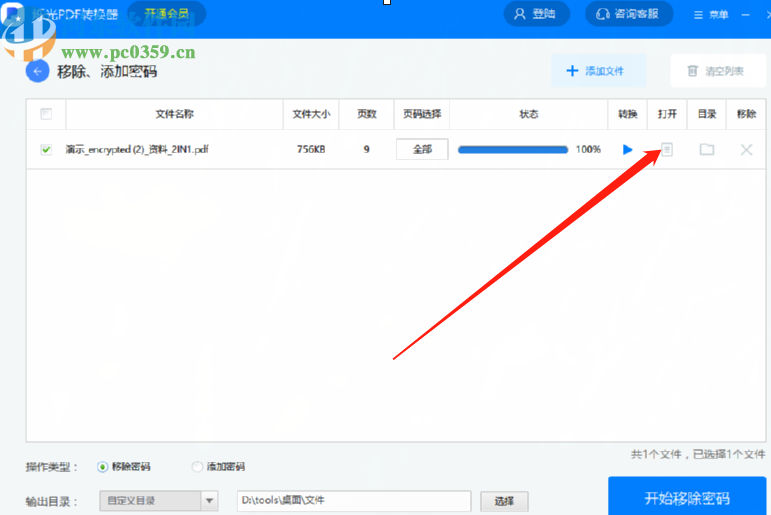Click the 文件名称 column header

175,114
